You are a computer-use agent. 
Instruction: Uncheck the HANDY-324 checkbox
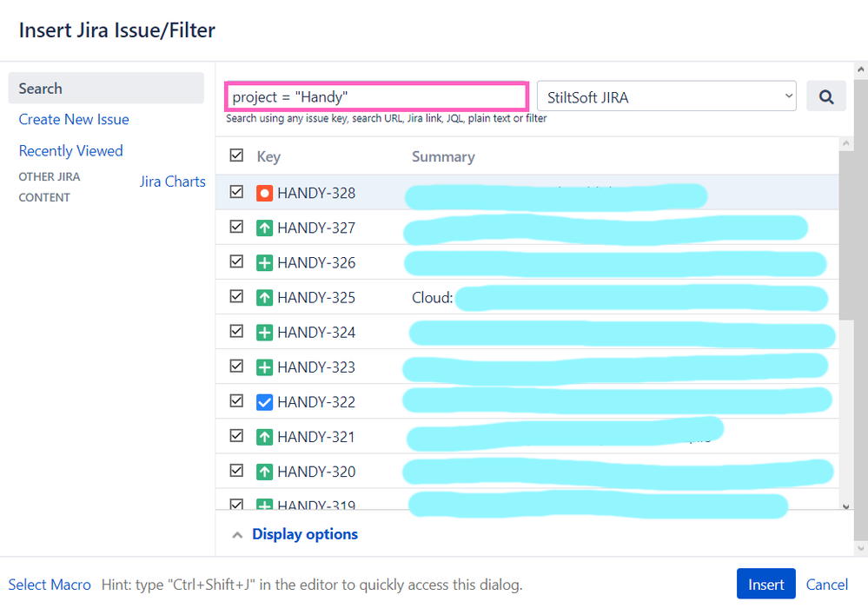(236, 332)
